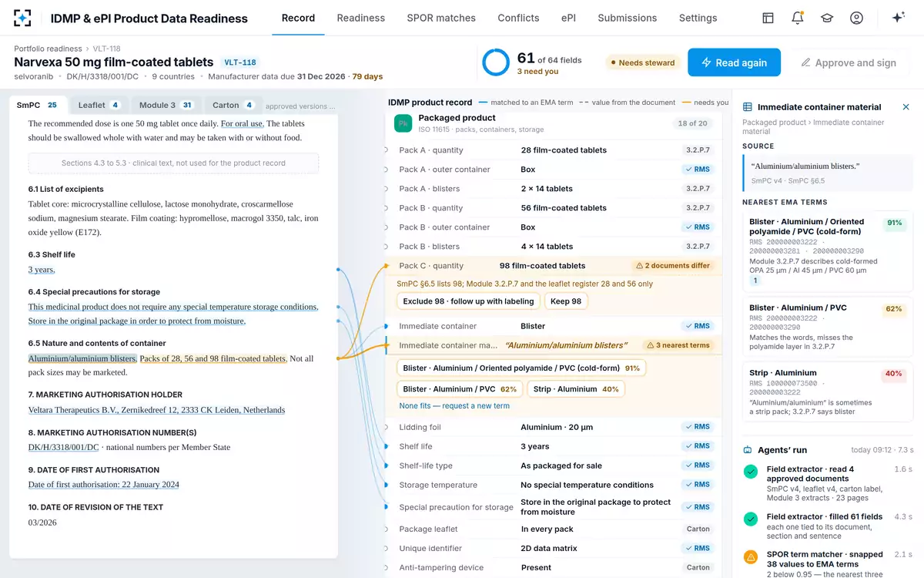The image size is (924, 578).
Task: Select the 91% cold-form blister term card
Action: [827, 251]
